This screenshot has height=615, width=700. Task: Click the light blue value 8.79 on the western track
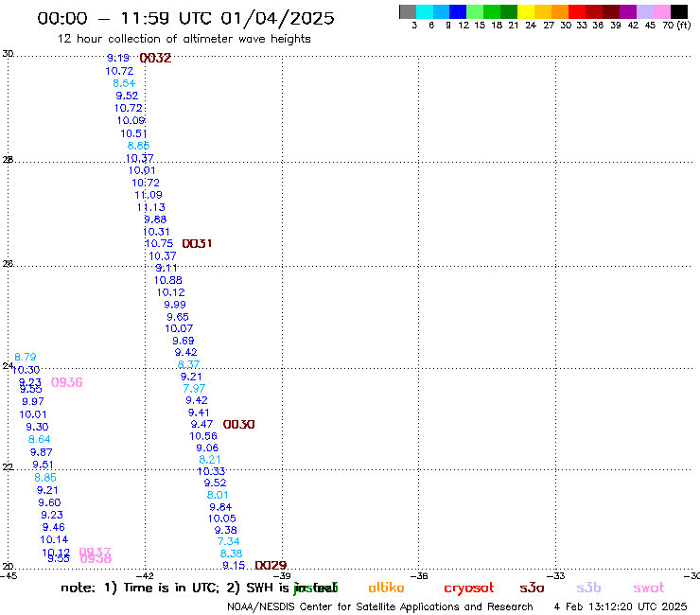(26, 358)
